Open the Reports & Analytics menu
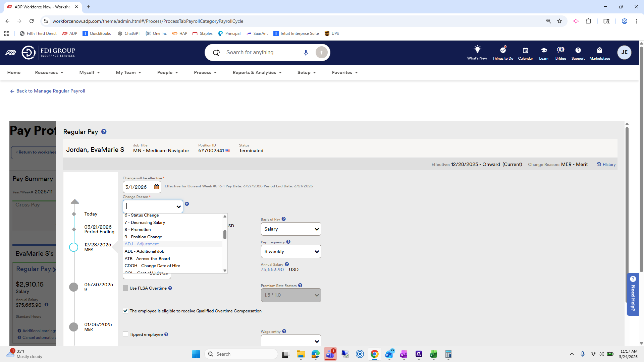 coord(257,73)
